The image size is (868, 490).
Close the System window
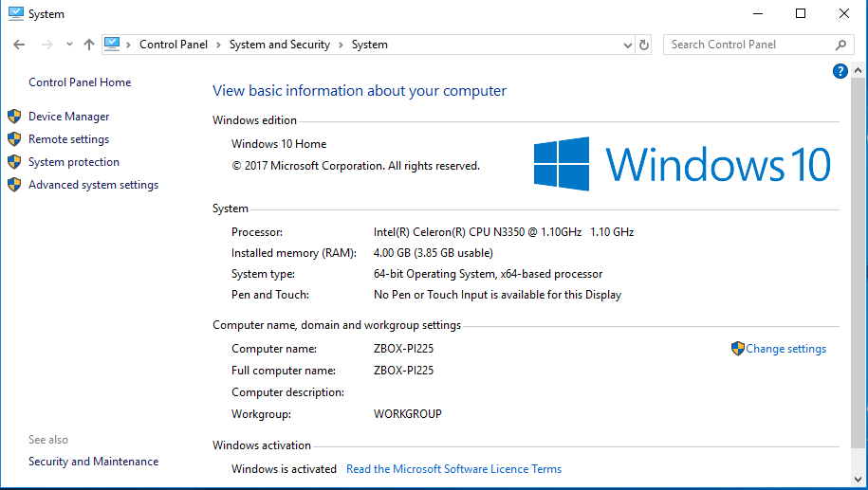click(x=843, y=14)
